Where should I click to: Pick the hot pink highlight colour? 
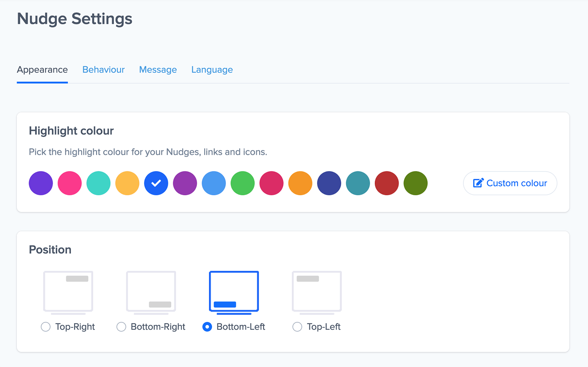click(x=70, y=183)
